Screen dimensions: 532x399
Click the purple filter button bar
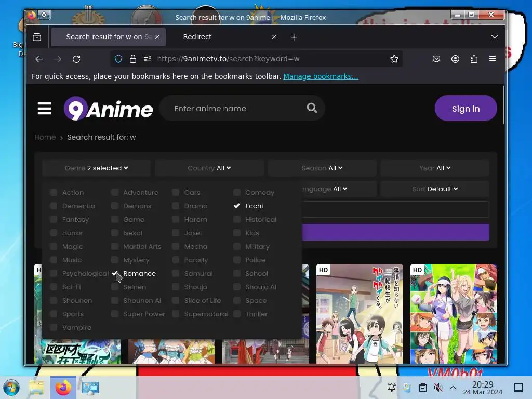pos(395,232)
